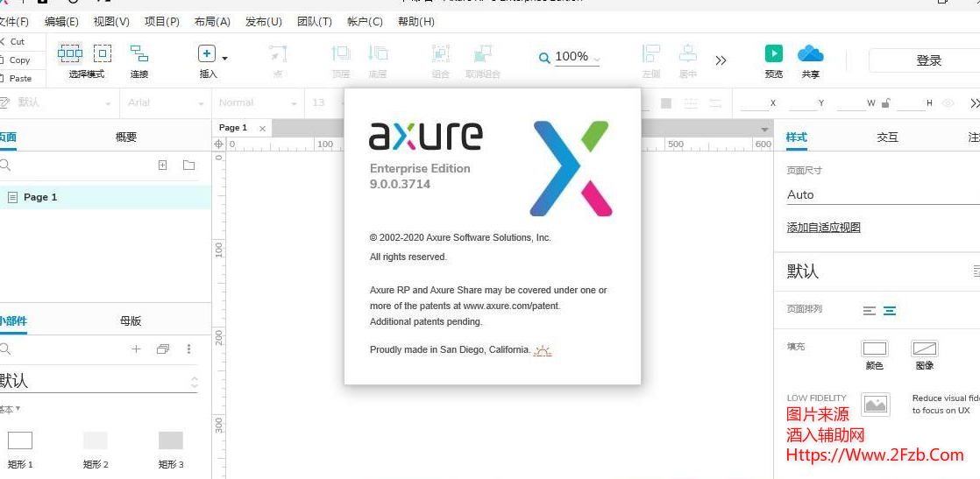
Task: Open the 编辑(E) menu
Action: pyautogui.click(x=61, y=22)
